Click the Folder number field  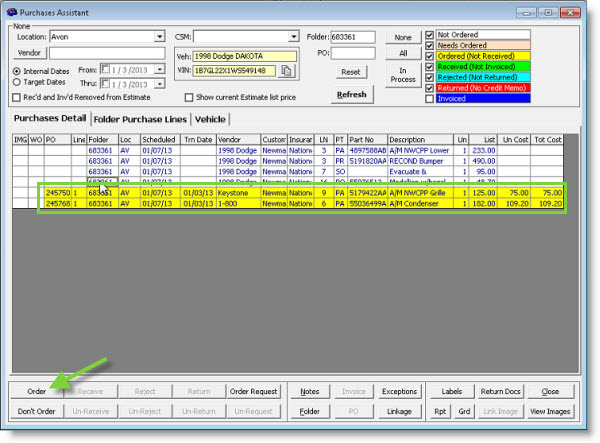pos(352,37)
